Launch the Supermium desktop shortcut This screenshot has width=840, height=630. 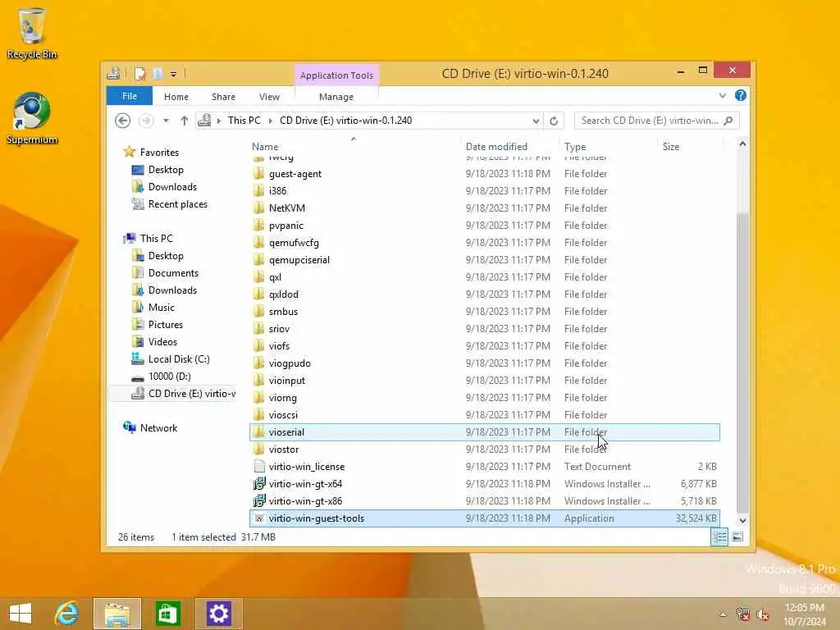(32, 118)
